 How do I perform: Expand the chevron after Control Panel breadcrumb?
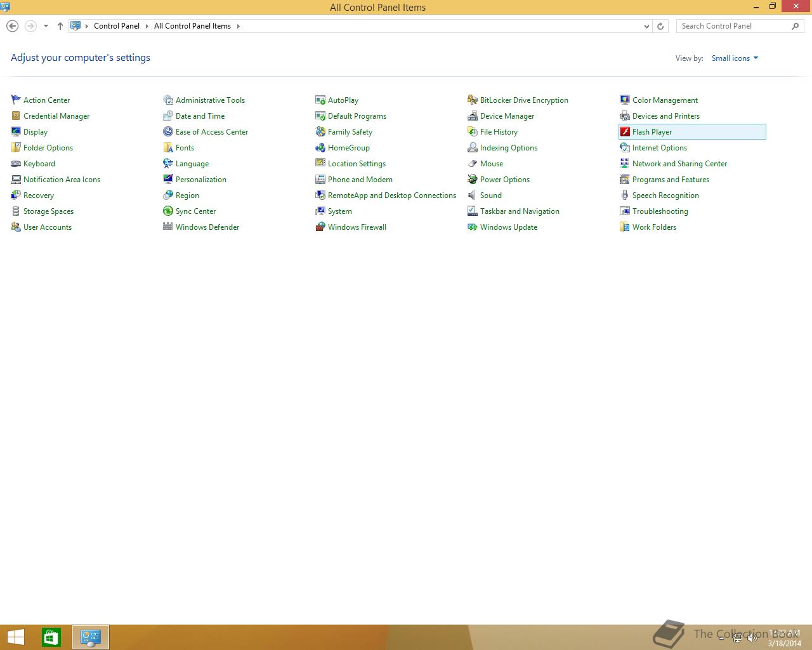(147, 26)
